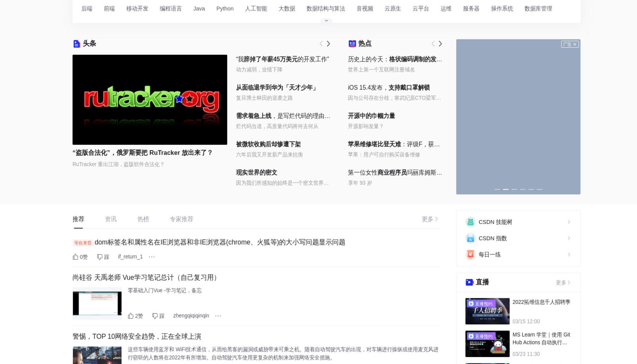Image resolution: width=637 pixels, height=364 pixels.
Task: Go to previous 头条 headlines page arrow
Action: click(x=321, y=44)
